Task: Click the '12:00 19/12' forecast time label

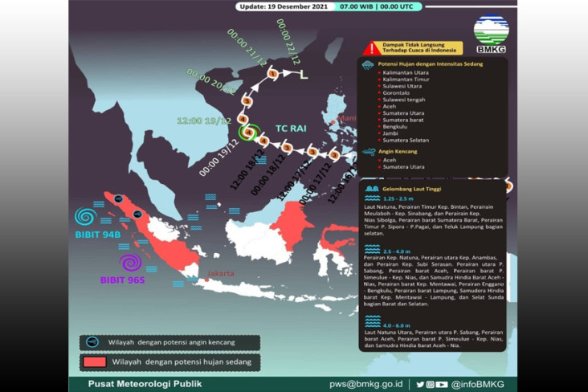Action: (x=203, y=121)
